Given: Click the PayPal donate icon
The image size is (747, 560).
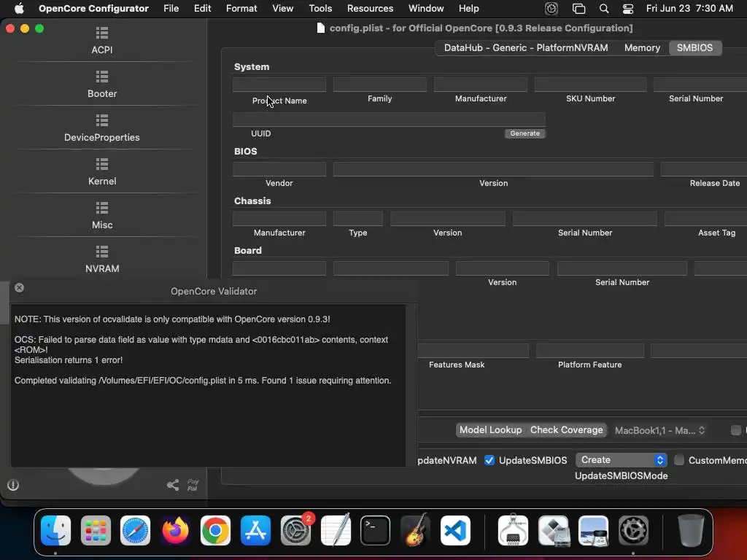Looking at the screenshot, I should tap(193, 485).
